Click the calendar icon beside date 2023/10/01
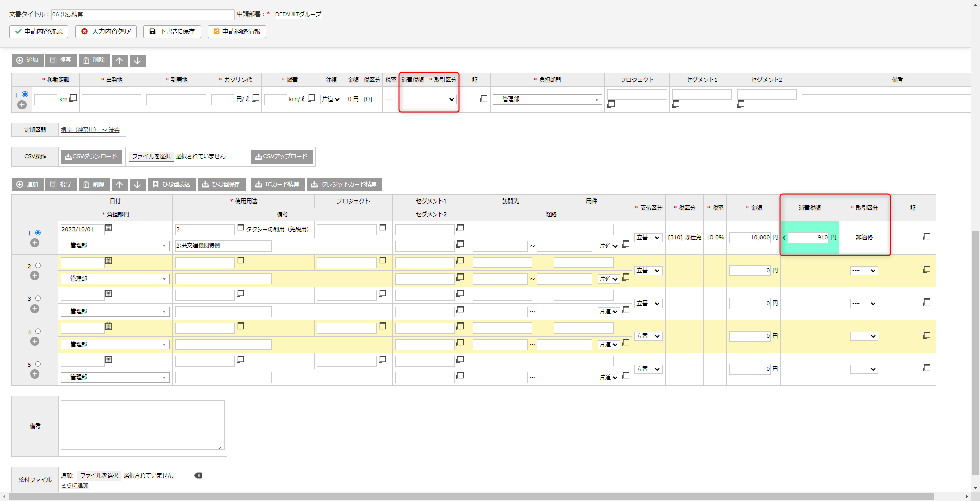This screenshot has width=980, height=501. [x=108, y=228]
